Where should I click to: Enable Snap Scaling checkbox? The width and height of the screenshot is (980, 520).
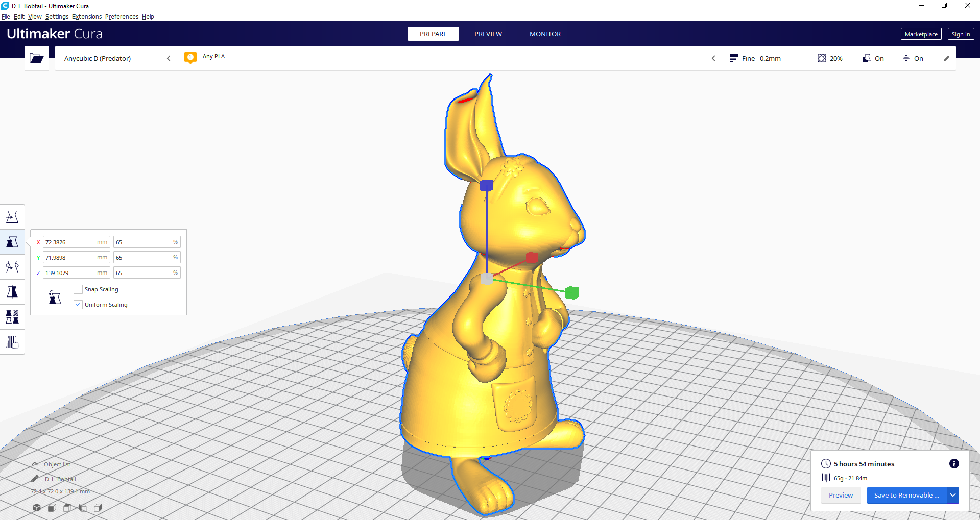pyautogui.click(x=78, y=289)
